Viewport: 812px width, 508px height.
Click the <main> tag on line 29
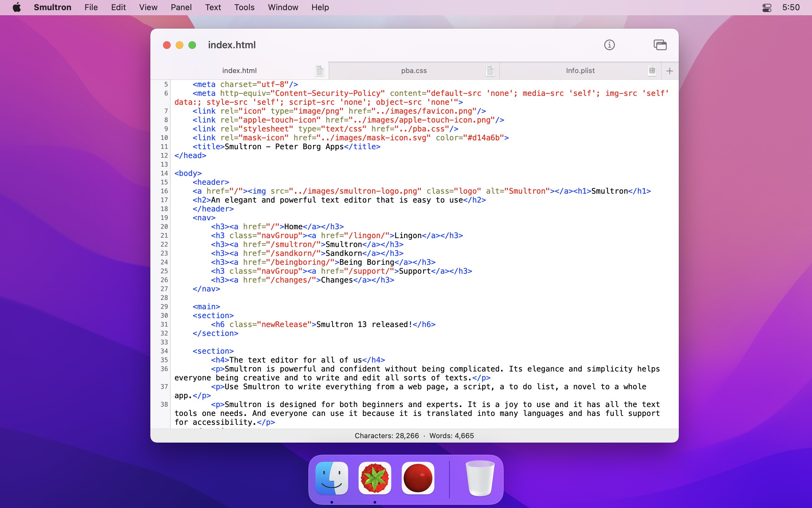pyautogui.click(x=206, y=307)
